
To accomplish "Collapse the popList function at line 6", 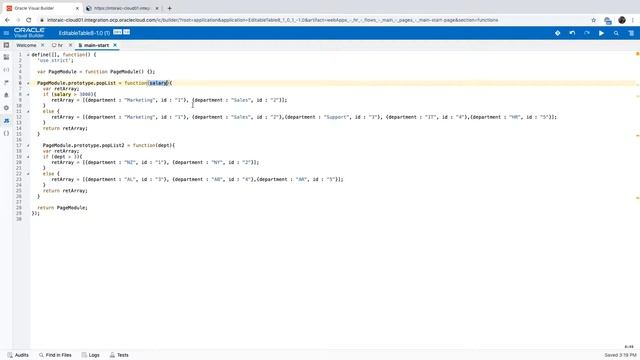I will [28, 83].
